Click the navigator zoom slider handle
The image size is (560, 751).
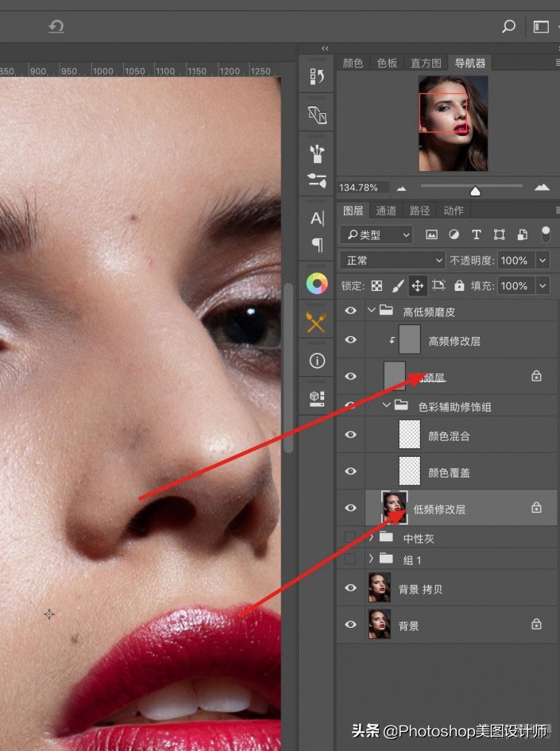[x=475, y=190]
